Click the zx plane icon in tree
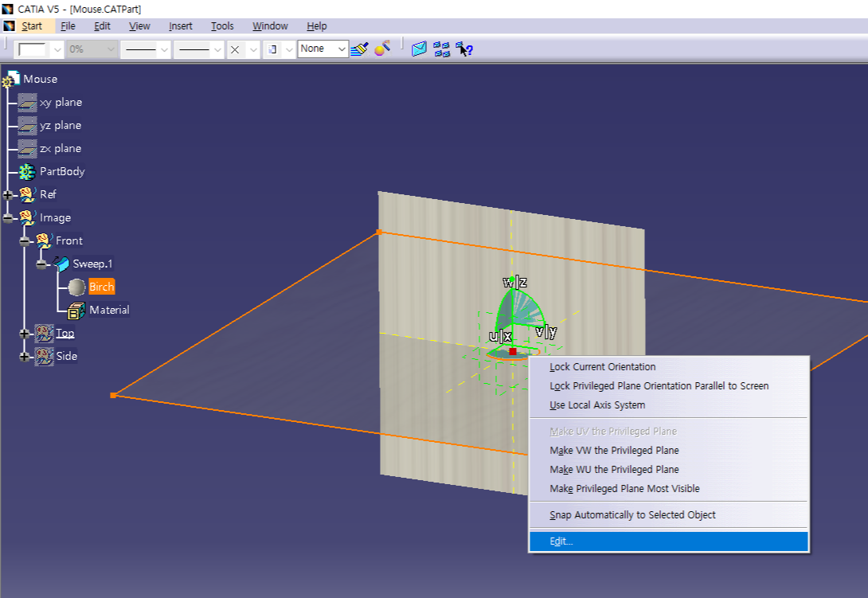The image size is (868, 598). point(27,148)
